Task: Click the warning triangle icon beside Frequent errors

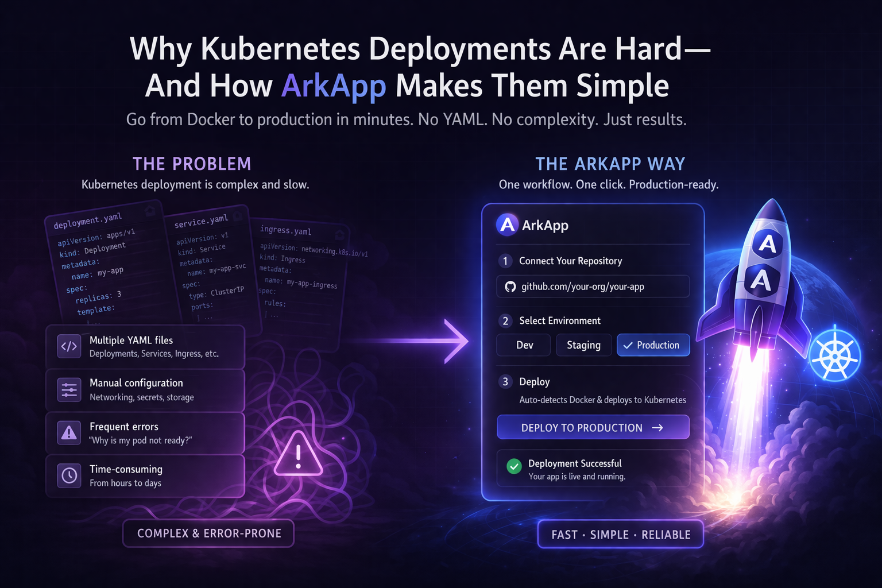Action: pos(69,433)
